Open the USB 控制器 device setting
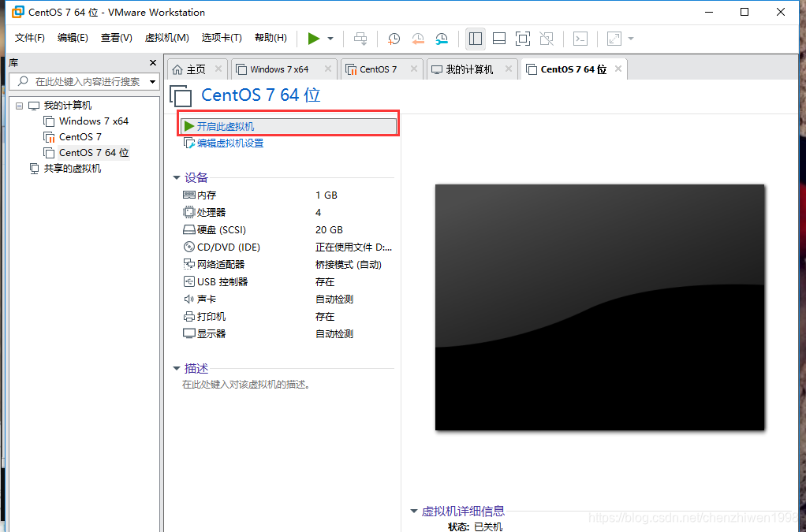This screenshot has height=532, width=806. point(222,282)
